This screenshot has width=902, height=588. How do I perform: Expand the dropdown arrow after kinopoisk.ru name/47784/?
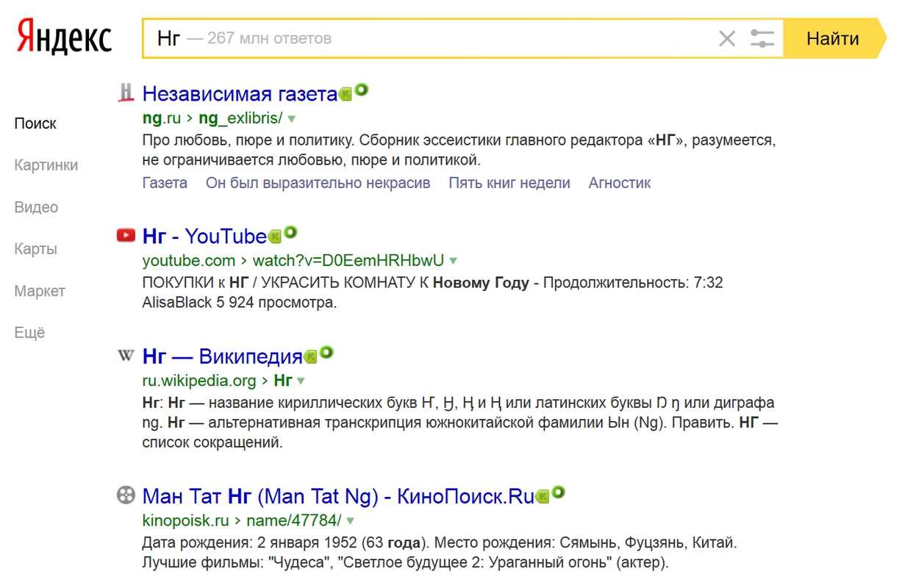click(x=350, y=521)
